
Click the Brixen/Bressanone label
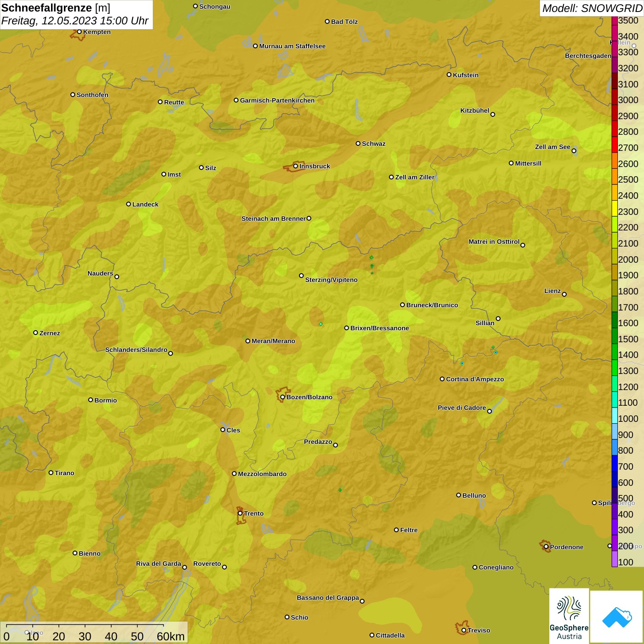click(379, 328)
